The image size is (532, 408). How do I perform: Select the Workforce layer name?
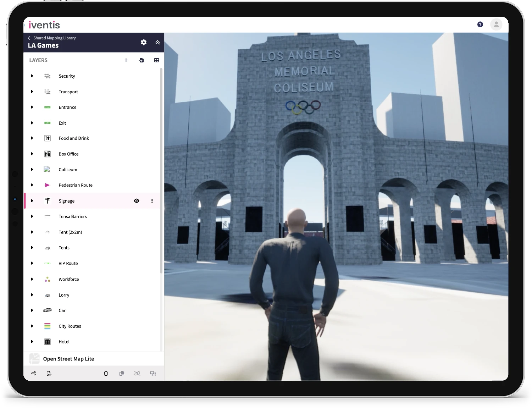[x=69, y=279]
